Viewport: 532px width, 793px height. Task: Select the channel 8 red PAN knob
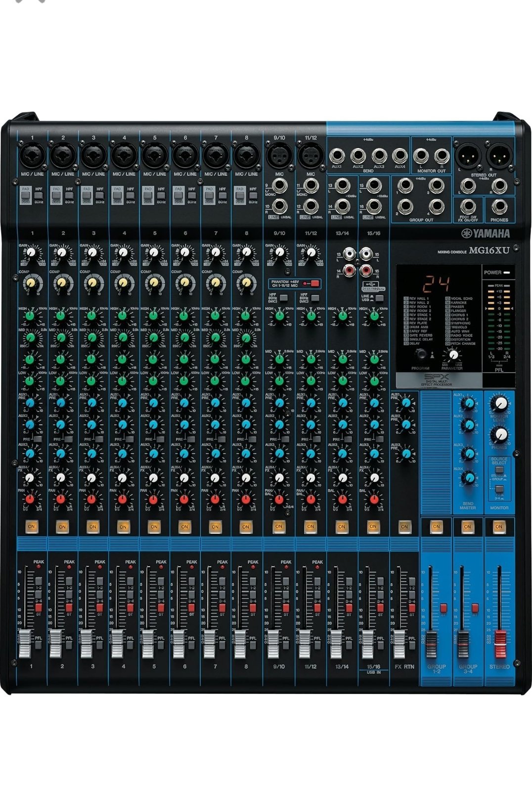(245, 499)
